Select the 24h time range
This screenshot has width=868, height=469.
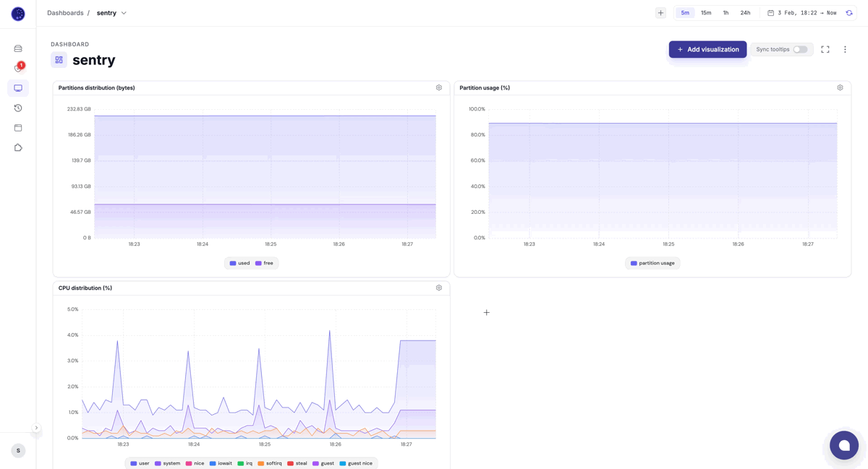point(745,13)
